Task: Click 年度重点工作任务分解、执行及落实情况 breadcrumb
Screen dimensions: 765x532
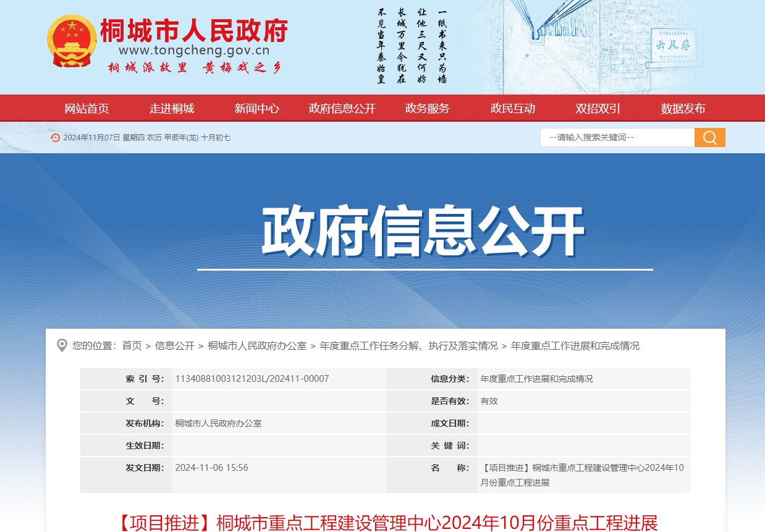Action: pyautogui.click(x=408, y=346)
